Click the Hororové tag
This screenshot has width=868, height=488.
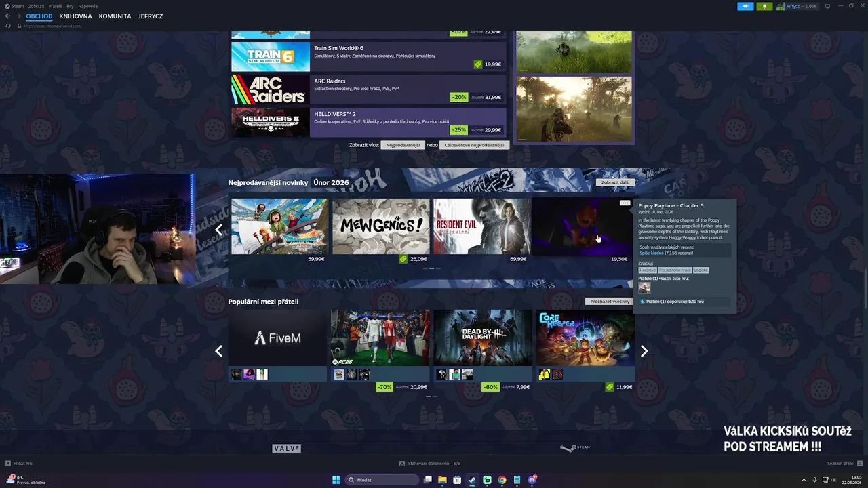pyautogui.click(x=647, y=270)
